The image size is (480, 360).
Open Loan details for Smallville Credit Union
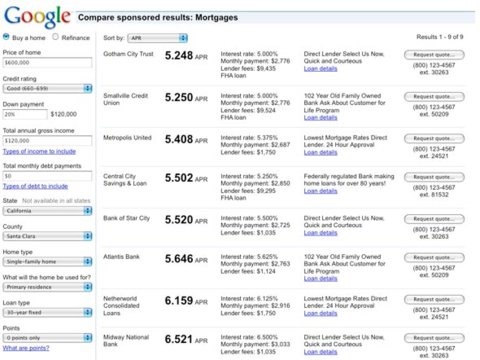click(x=320, y=118)
